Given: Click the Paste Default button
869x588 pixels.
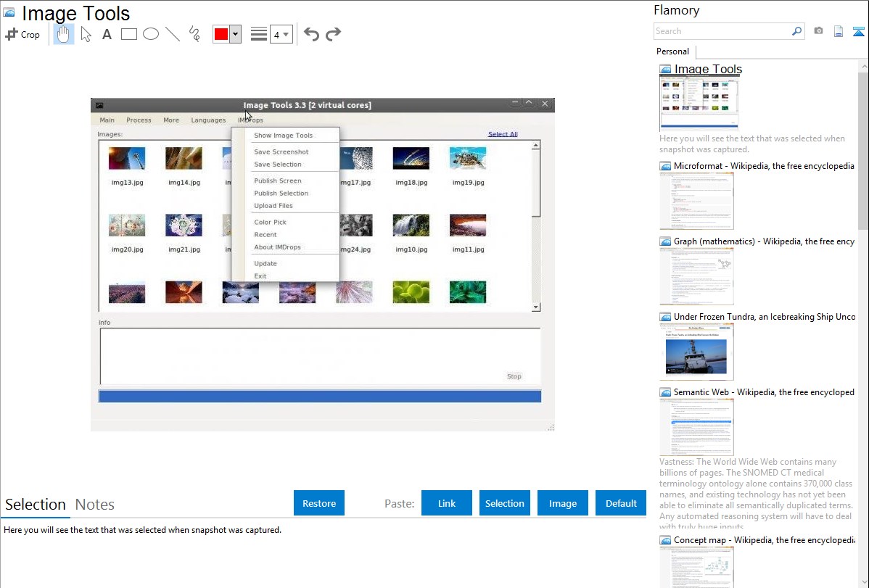Looking at the screenshot, I should (621, 503).
